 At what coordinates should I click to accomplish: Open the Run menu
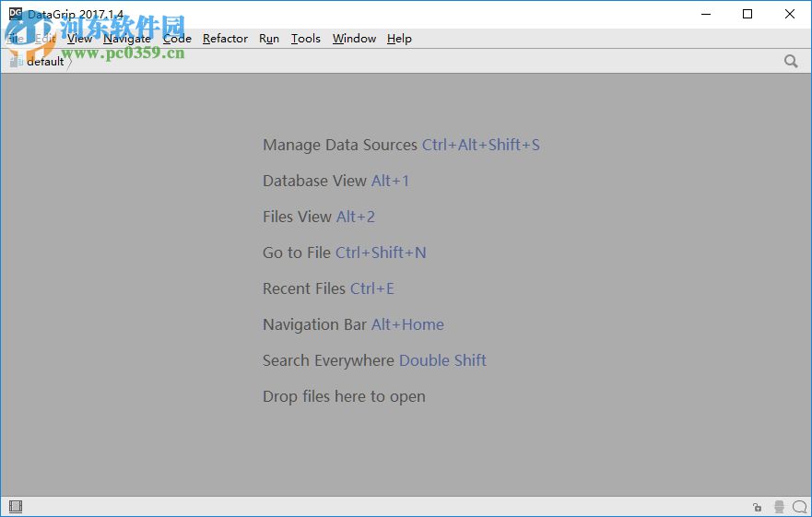[269, 39]
